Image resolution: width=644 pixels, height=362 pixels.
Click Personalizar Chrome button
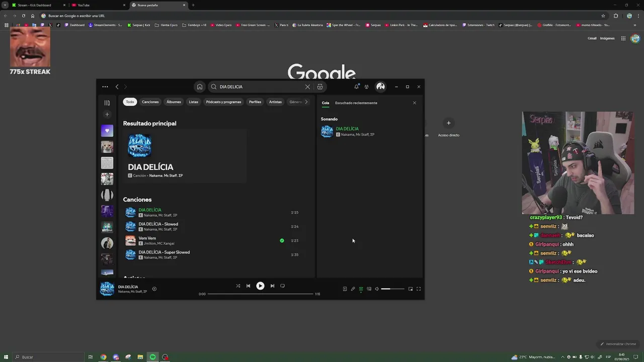(618, 344)
